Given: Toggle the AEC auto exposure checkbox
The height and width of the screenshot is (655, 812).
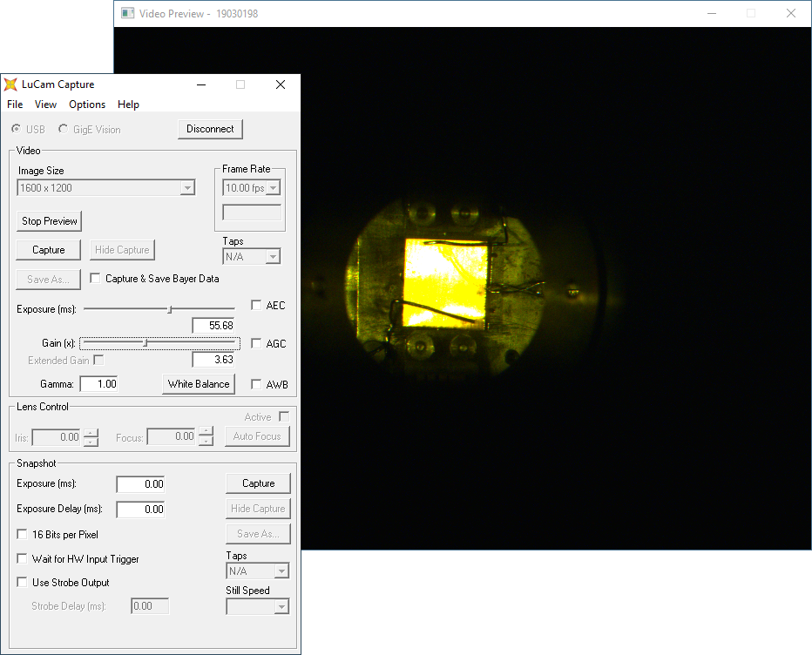Looking at the screenshot, I should [x=256, y=305].
